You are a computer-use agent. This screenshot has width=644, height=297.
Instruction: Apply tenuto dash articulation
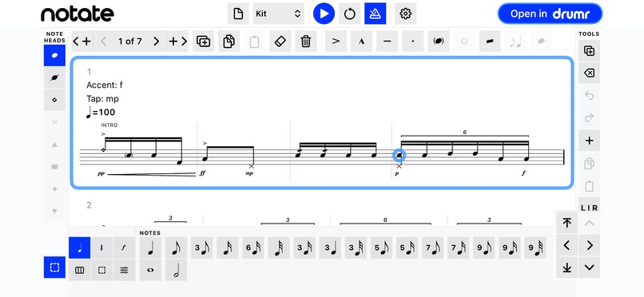point(387,41)
